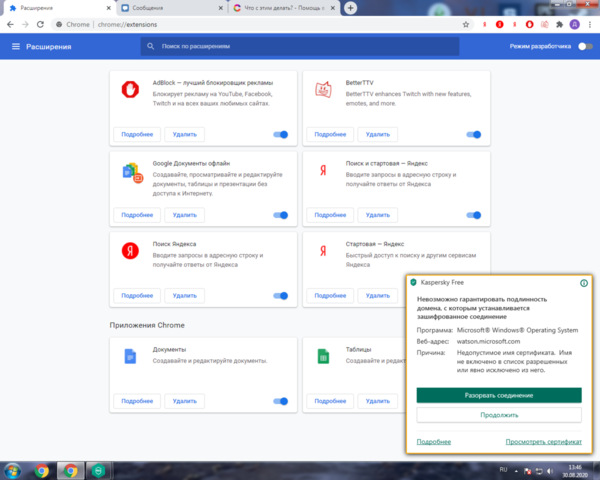Viewport: 600px width, 480px height.
Task: Open details for the Yandex search and start page extension
Action: [330, 215]
